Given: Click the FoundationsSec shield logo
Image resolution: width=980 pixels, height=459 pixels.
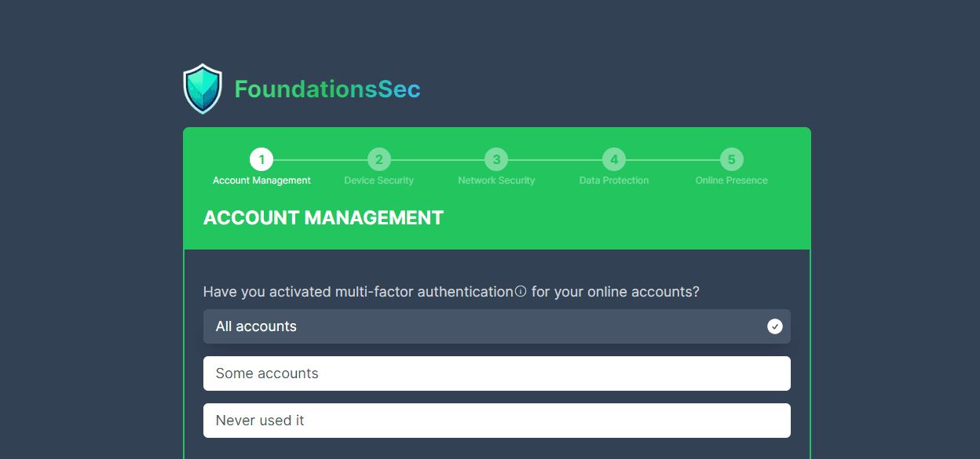Looking at the screenshot, I should [203, 89].
